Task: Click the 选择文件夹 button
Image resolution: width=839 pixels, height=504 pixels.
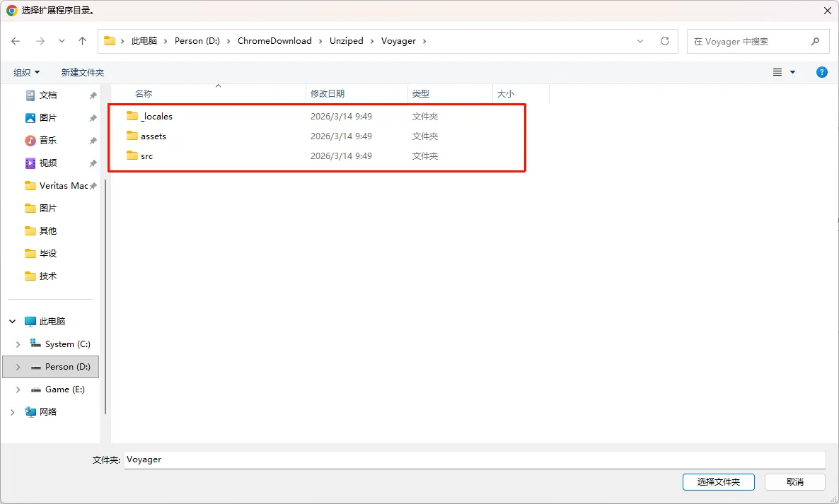Action: pos(718,481)
